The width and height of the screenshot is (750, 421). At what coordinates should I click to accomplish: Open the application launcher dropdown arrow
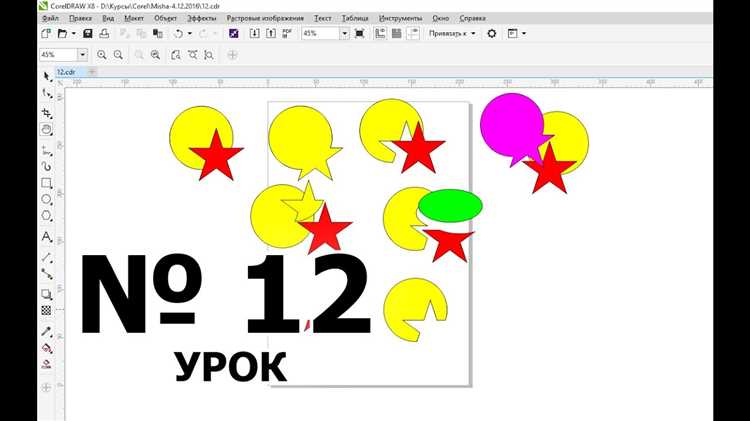click(x=524, y=33)
